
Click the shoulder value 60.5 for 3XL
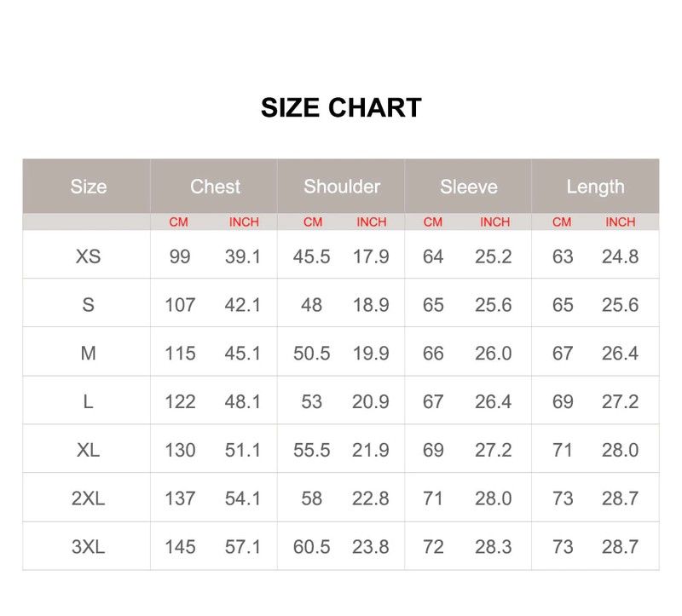tap(312, 547)
